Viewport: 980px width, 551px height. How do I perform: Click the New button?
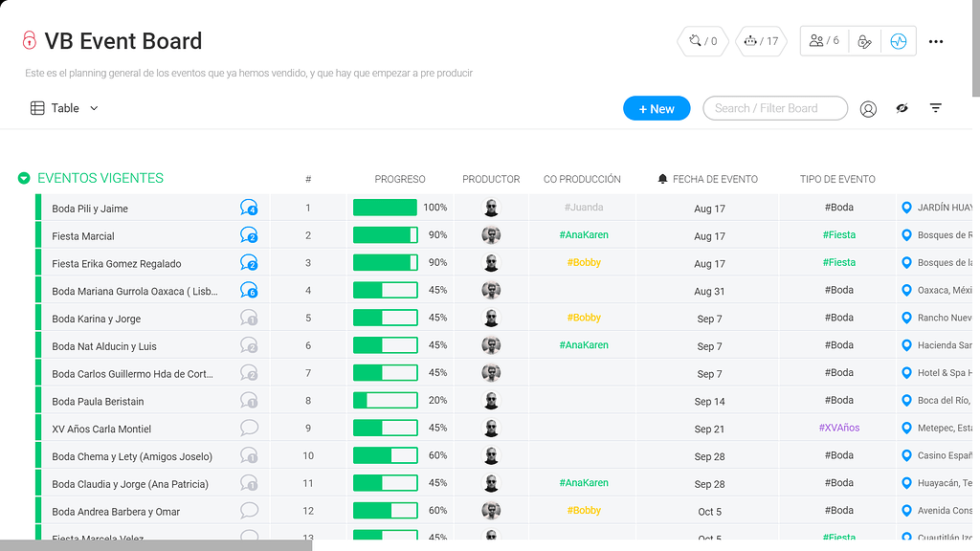(657, 109)
